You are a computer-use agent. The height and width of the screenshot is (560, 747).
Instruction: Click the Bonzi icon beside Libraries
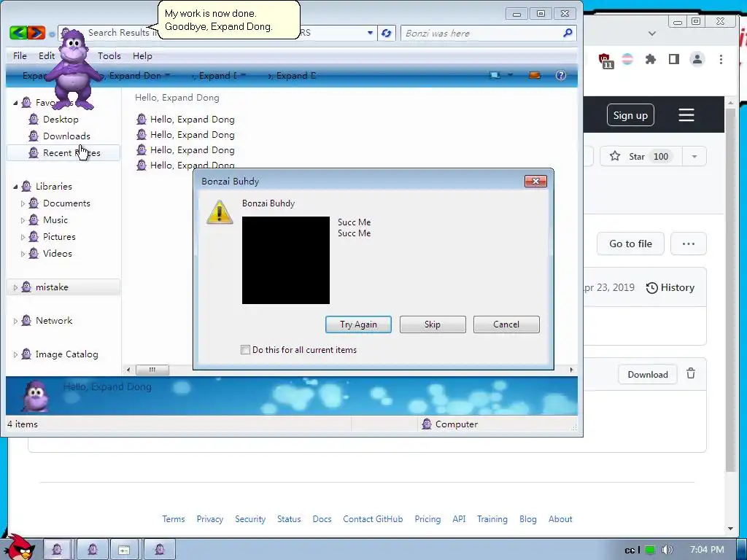27,186
